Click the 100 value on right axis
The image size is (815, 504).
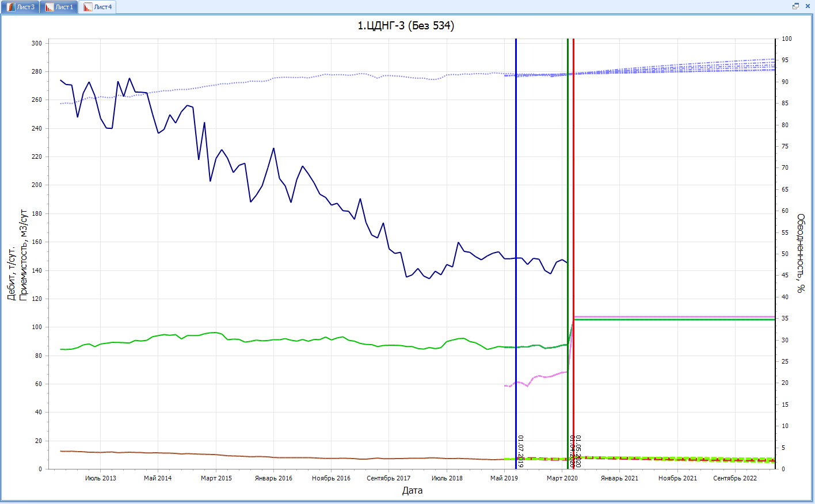click(x=787, y=39)
